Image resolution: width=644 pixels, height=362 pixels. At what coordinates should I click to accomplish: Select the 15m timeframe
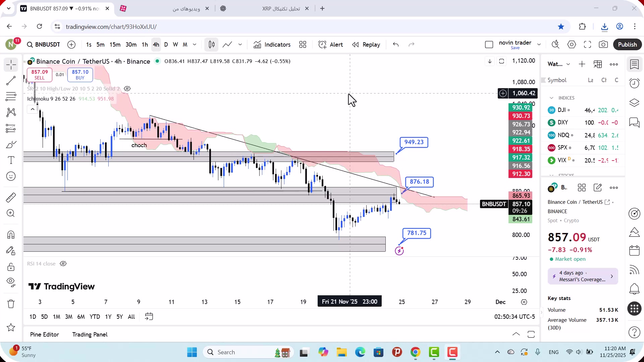click(115, 45)
